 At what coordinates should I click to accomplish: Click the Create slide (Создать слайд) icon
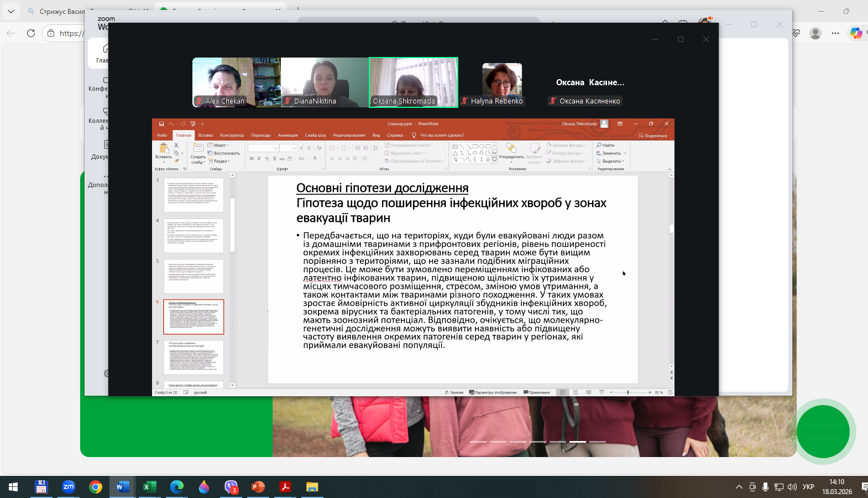[198, 148]
